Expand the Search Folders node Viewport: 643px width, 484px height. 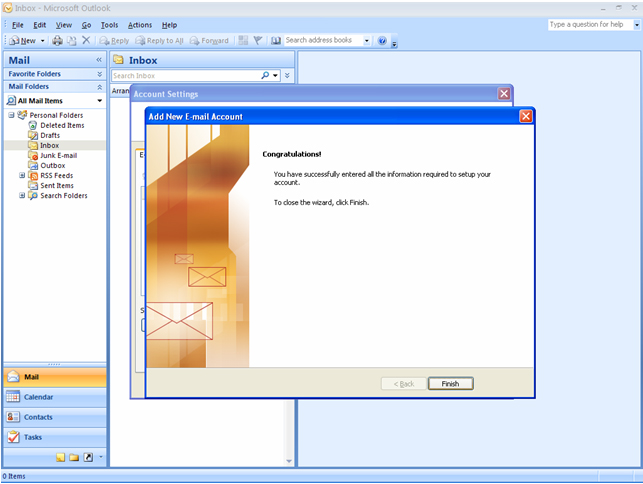[x=22, y=195]
